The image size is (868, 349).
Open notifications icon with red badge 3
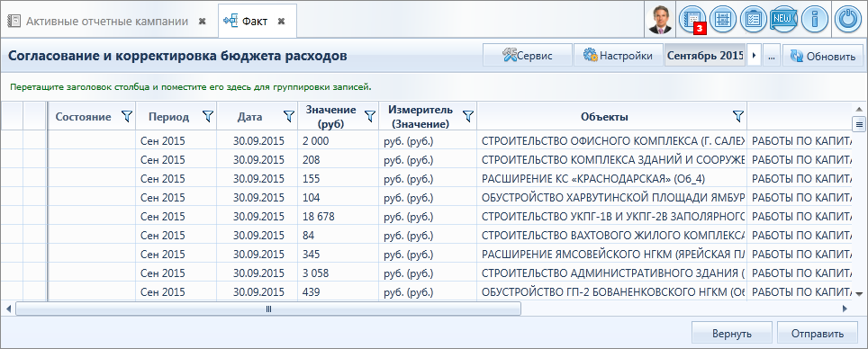693,20
